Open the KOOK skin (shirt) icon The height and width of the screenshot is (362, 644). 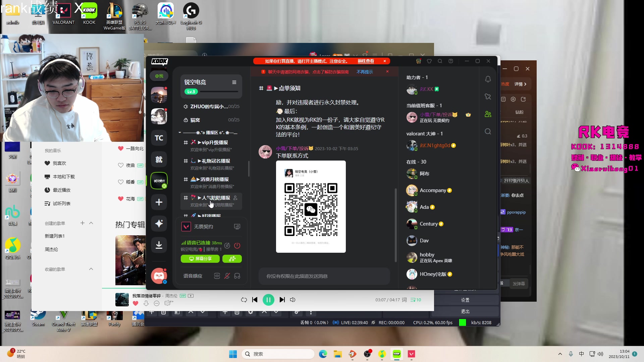tap(429, 61)
